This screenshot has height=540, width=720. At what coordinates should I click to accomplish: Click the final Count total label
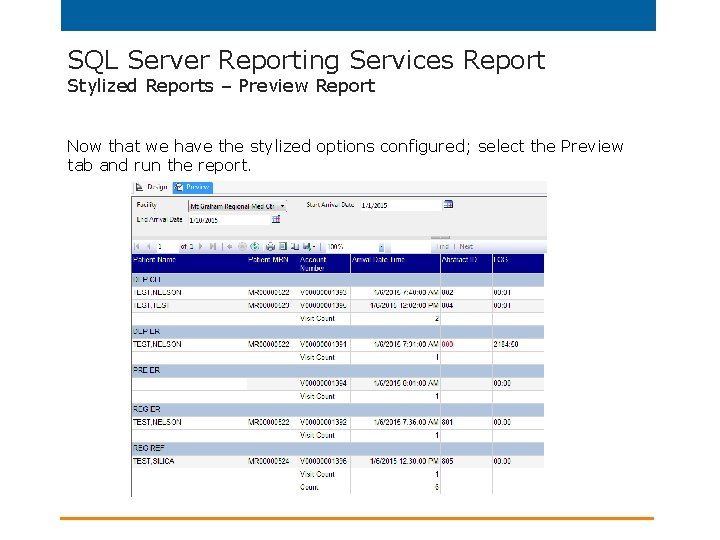point(309,487)
